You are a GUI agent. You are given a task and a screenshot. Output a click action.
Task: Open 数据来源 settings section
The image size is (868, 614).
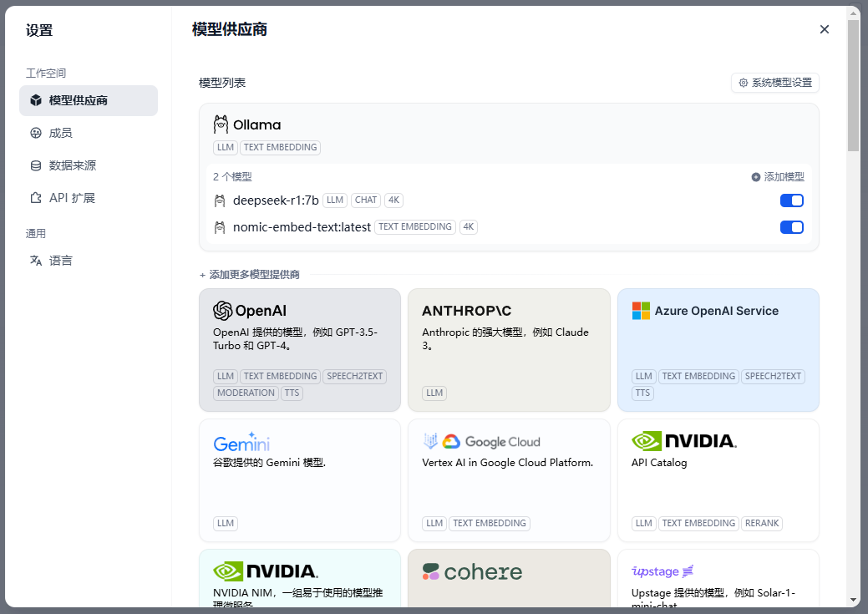(x=89, y=165)
